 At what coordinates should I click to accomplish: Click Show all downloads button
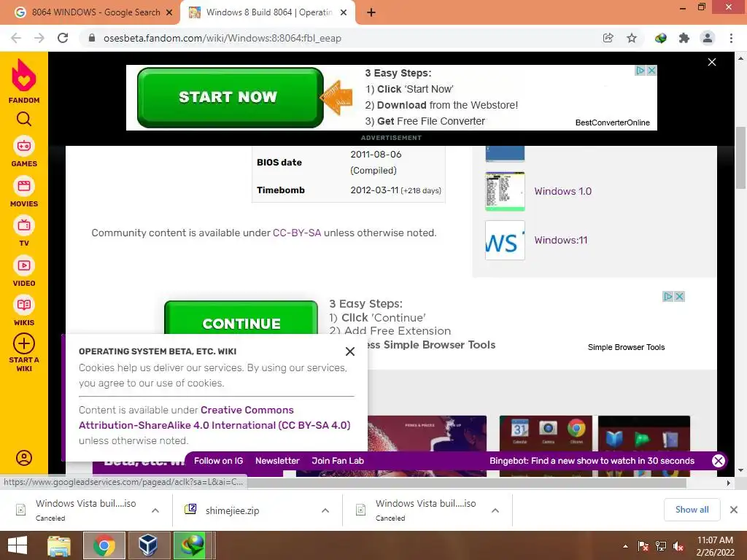692,510
